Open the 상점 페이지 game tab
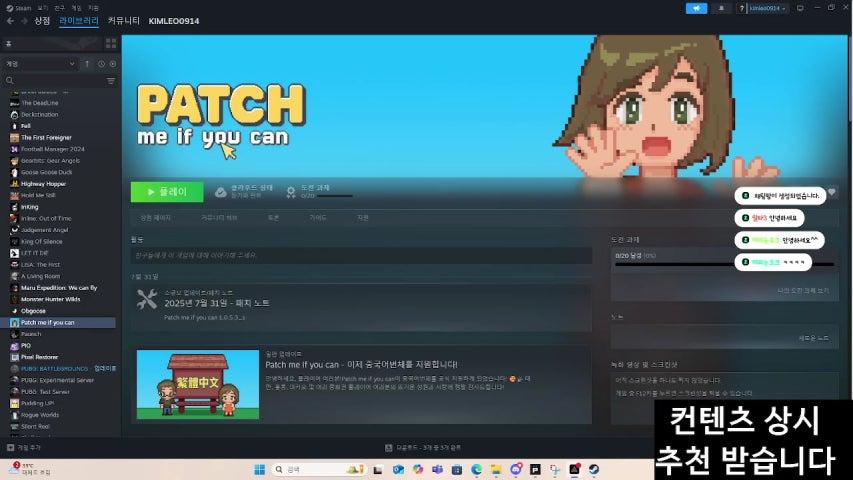853x480 pixels. [156, 218]
